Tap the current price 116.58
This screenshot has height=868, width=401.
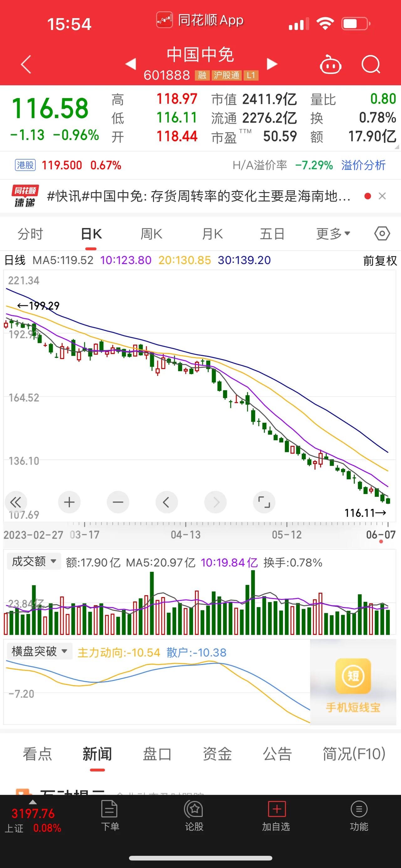pos(50,108)
